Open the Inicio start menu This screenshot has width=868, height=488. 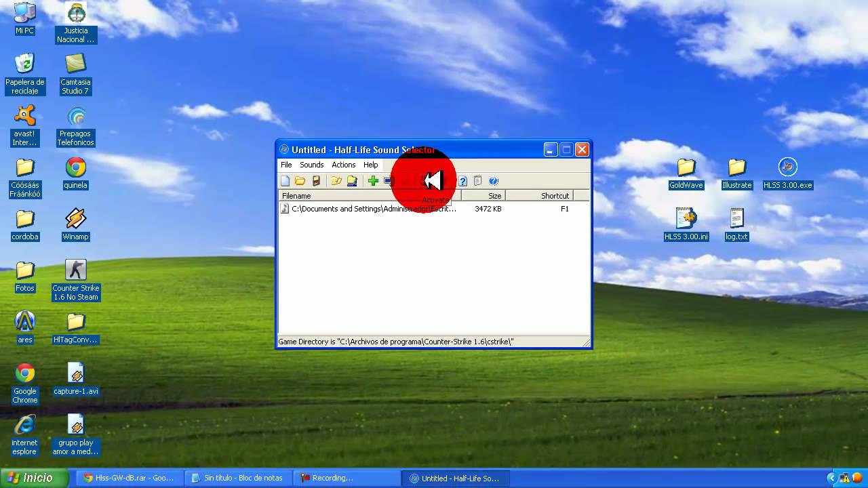pos(34,478)
